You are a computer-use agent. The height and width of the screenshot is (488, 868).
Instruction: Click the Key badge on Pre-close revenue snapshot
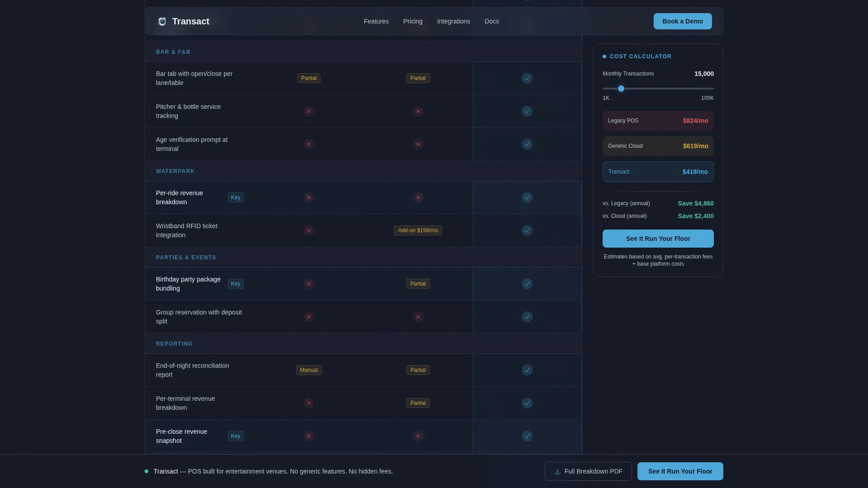tap(236, 436)
